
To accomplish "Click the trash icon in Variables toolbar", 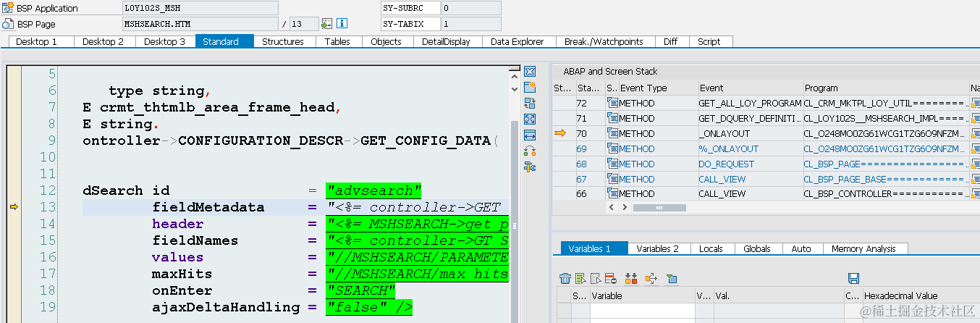I will pyautogui.click(x=565, y=278).
